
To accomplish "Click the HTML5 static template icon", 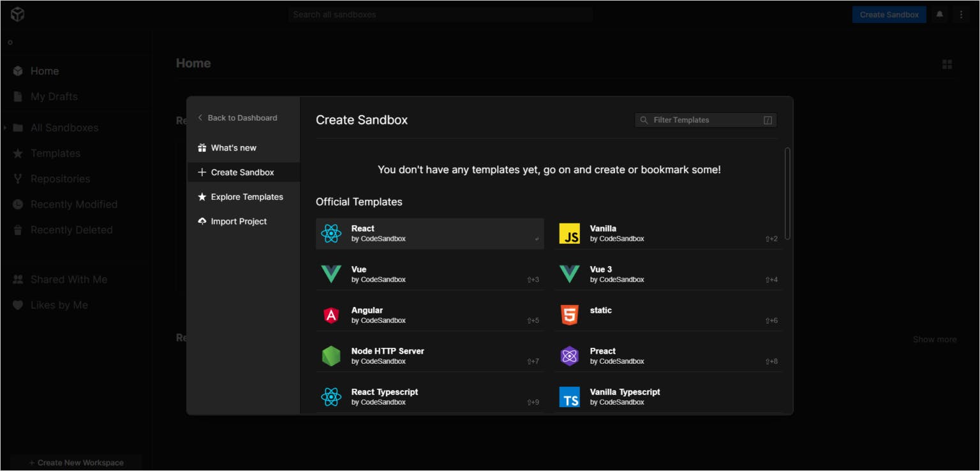I will pos(570,315).
